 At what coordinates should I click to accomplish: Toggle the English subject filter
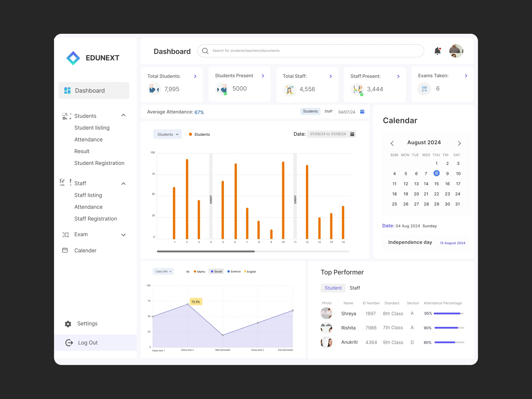point(250,271)
